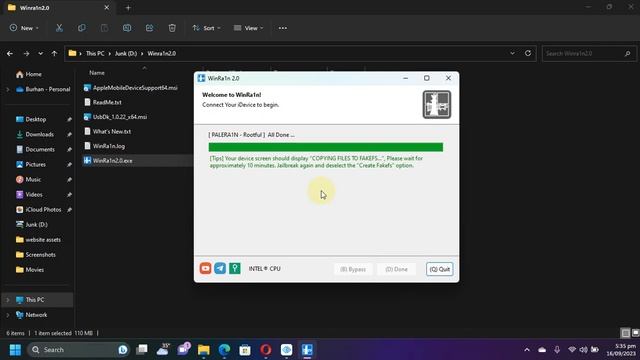
Task: Open the Sort dropdown menu
Action: click(207, 28)
